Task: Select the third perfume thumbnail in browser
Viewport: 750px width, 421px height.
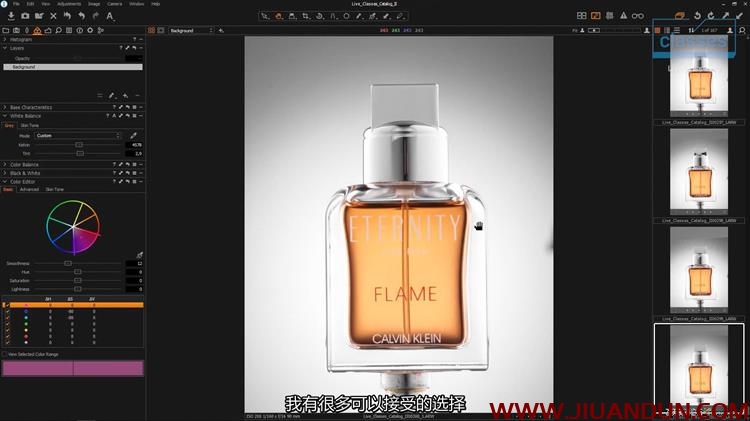Action: (x=699, y=270)
